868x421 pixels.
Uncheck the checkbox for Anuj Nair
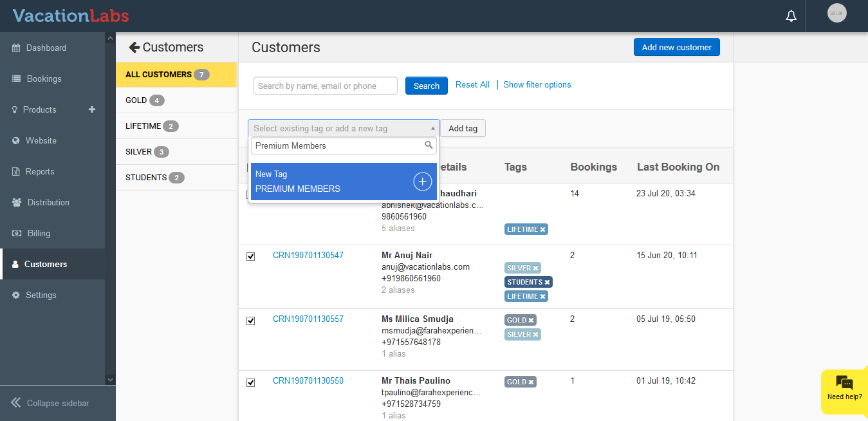(251, 256)
